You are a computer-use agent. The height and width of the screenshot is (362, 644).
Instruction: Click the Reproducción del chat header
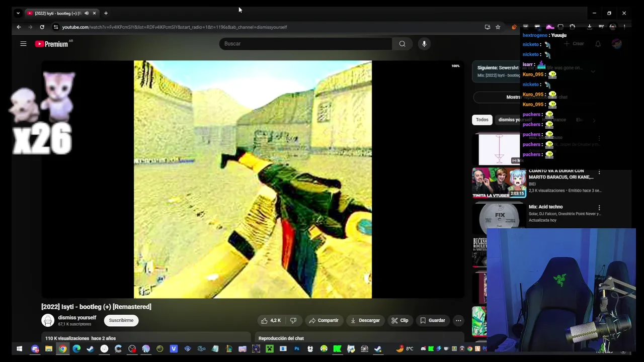point(281,338)
